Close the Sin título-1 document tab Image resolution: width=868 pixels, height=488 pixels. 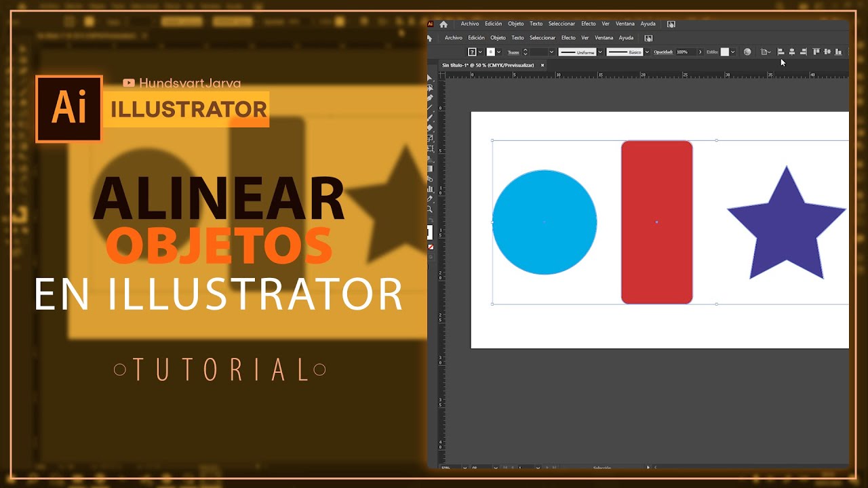[542, 65]
